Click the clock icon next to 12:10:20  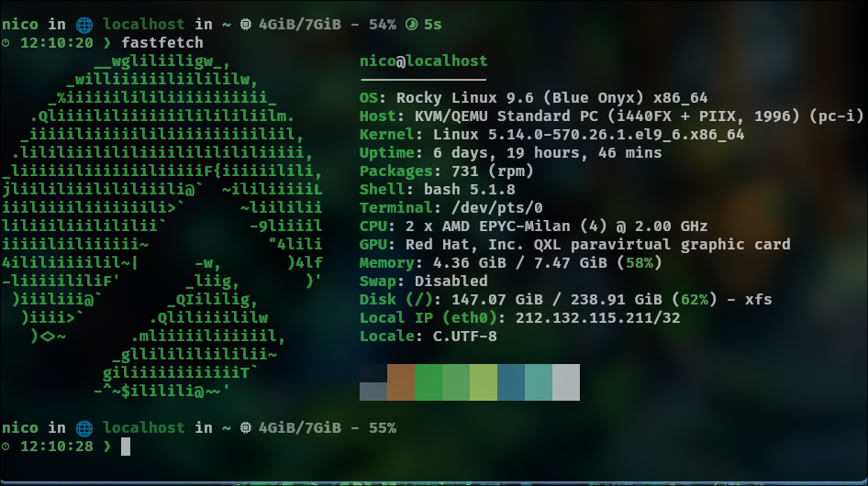6,43
